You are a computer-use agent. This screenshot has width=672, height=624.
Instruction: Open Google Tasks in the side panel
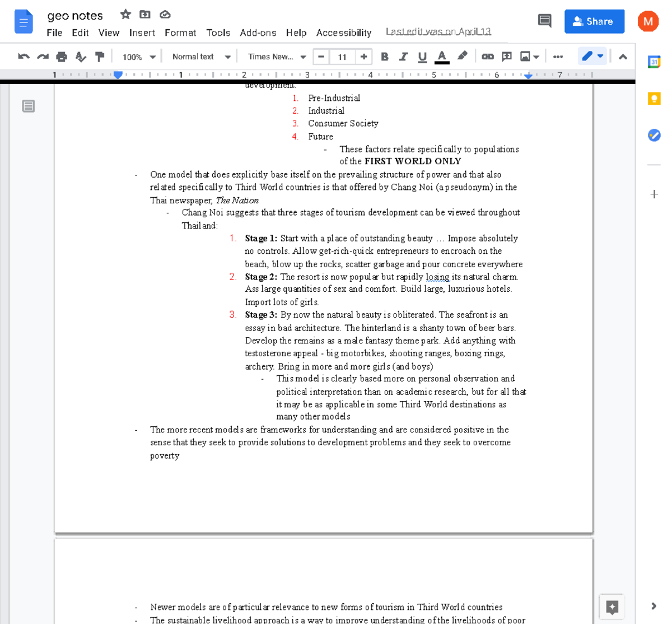(x=655, y=135)
